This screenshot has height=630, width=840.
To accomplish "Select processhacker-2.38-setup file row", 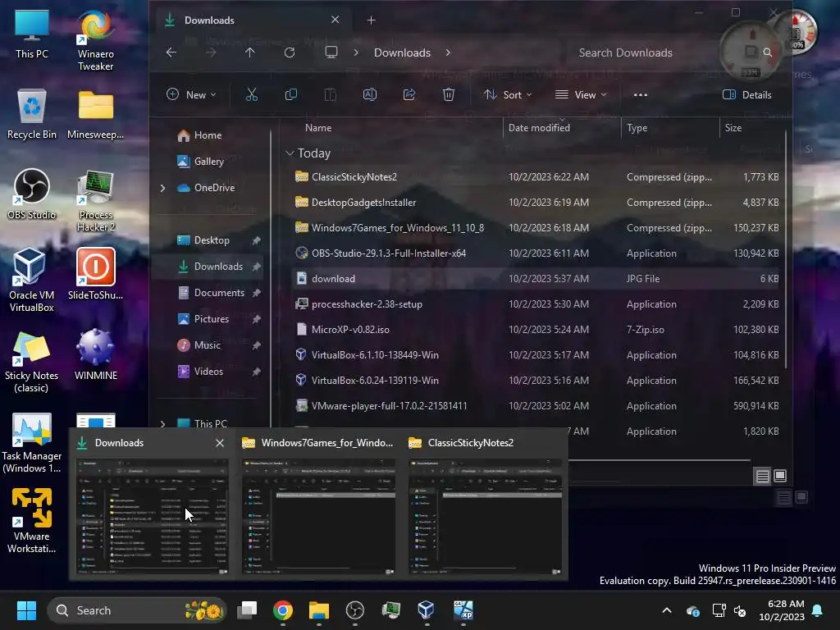I will [x=536, y=304].
